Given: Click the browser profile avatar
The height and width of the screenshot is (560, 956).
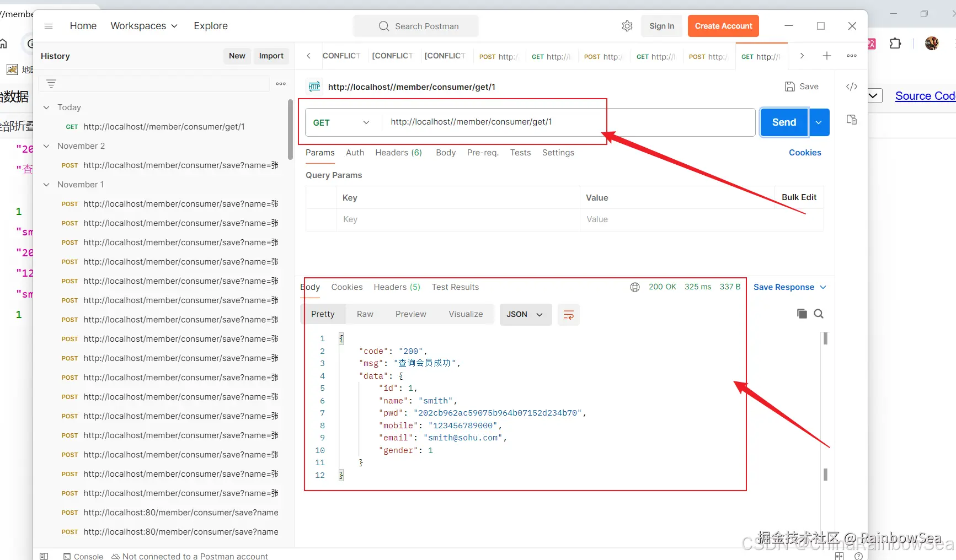Looking at the screenshot, I should 932,43.
